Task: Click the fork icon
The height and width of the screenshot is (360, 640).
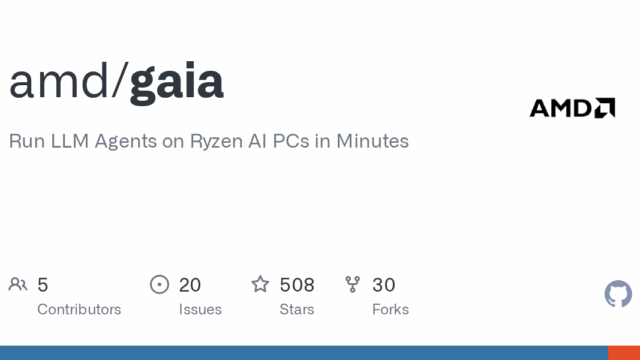Action: click(352, 284)
